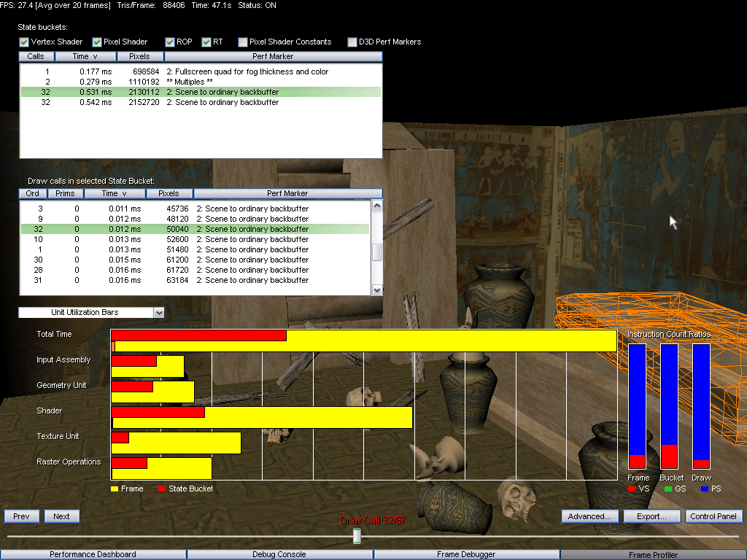The image size is (747, 560).
Task: Open the Frame Debugger tab
Action: click(466, 554)
